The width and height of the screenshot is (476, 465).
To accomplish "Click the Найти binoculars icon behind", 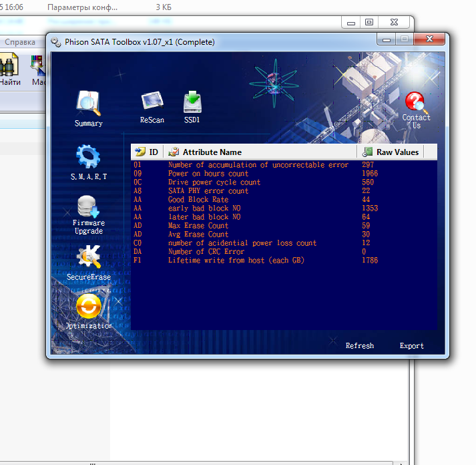I will point(9,65).
